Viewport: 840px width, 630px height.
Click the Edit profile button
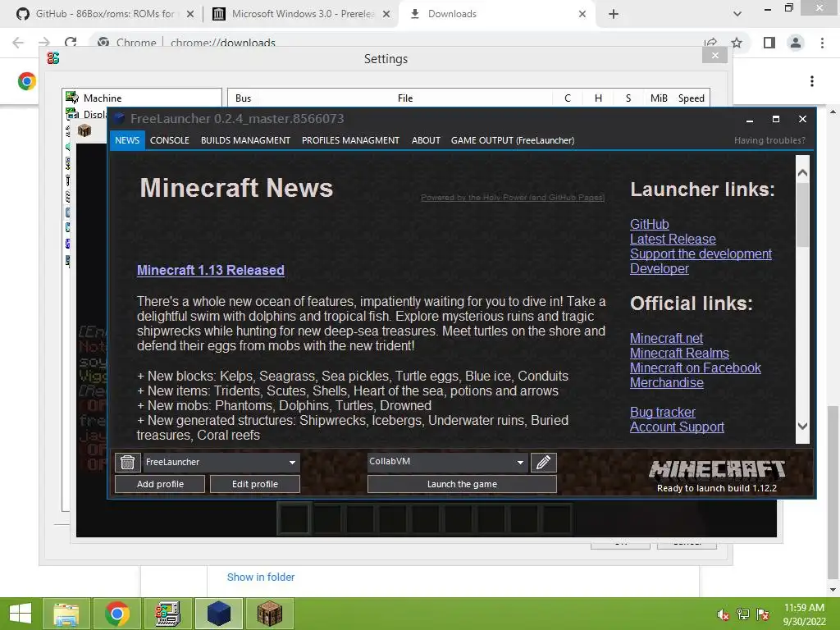(x=255, y=484)
